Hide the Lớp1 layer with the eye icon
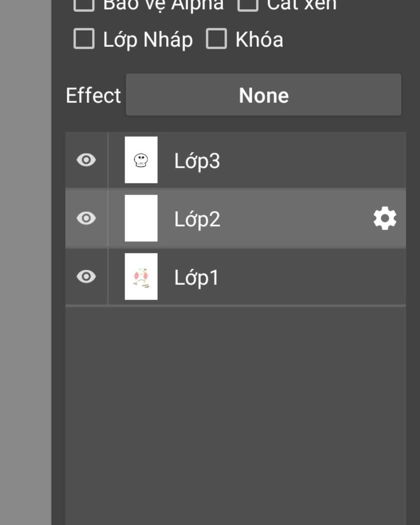The width and height of the screenshot is (420, 525). (x=86, y=277)
